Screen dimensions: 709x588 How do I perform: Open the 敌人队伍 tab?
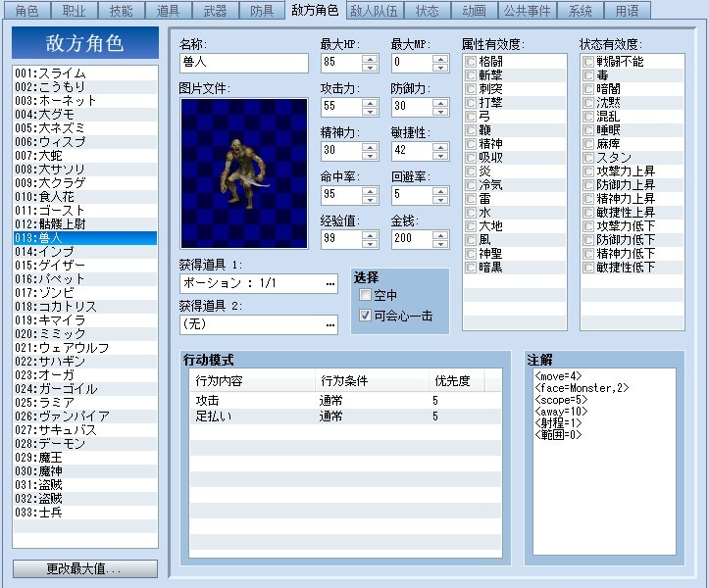click(375, 11)
